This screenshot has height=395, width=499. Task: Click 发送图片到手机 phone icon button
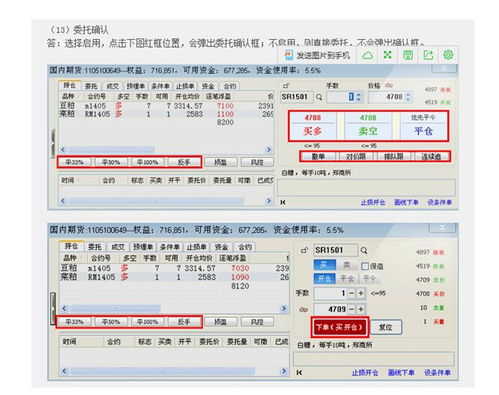[317, 55]
